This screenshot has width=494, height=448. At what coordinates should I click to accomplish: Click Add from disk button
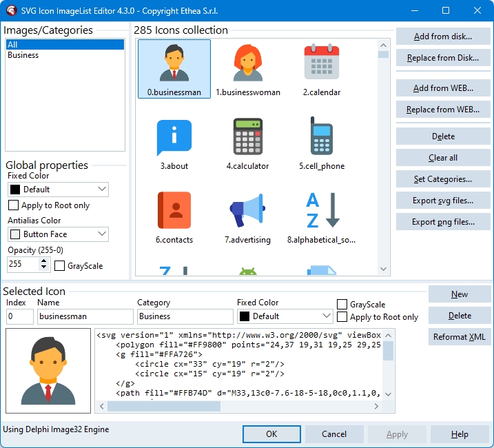point(443,37)
